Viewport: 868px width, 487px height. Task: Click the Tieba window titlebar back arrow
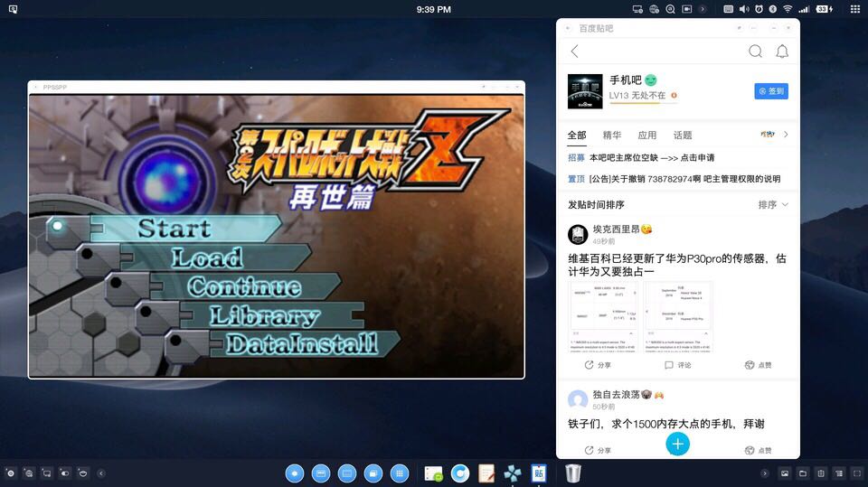(568, 28)
